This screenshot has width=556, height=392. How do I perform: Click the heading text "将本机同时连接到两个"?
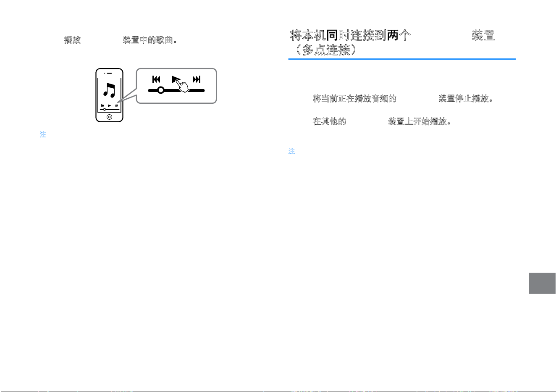(350, 35)
